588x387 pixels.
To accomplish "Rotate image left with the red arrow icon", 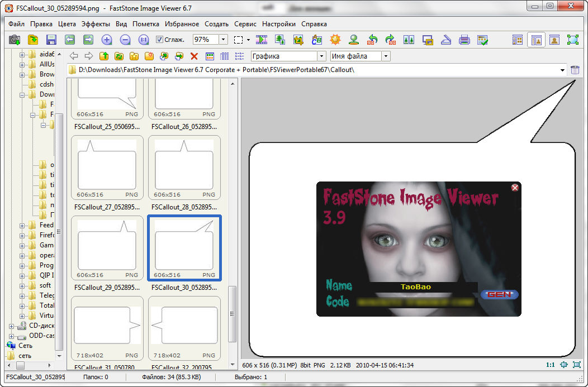I will click(x=372, y=40).
